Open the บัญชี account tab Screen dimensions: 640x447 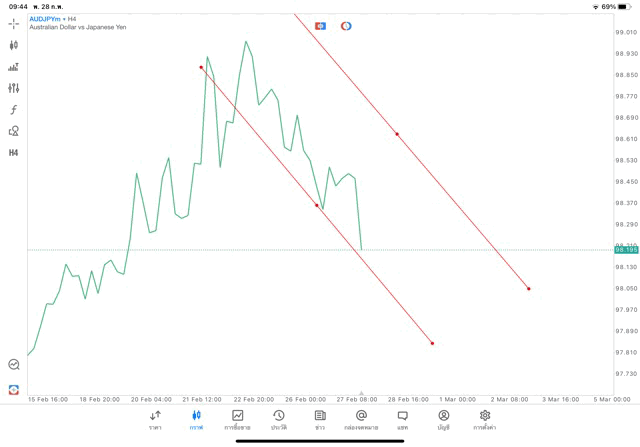coord(443,419)
